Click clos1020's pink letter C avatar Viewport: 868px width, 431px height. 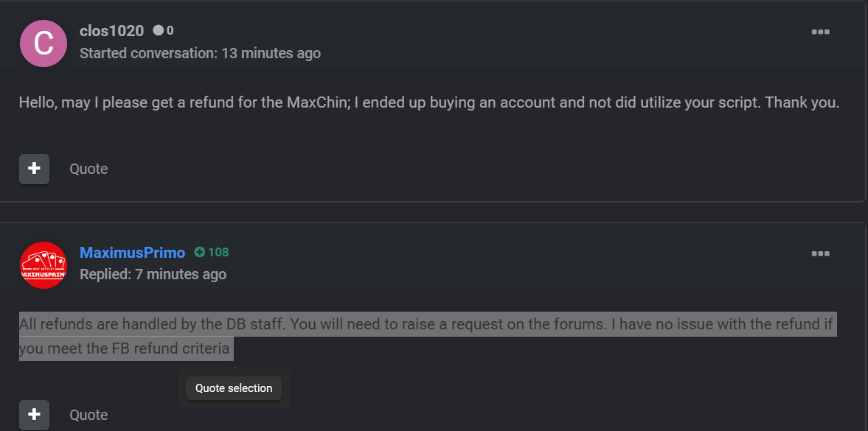click(x=44, y=43)
